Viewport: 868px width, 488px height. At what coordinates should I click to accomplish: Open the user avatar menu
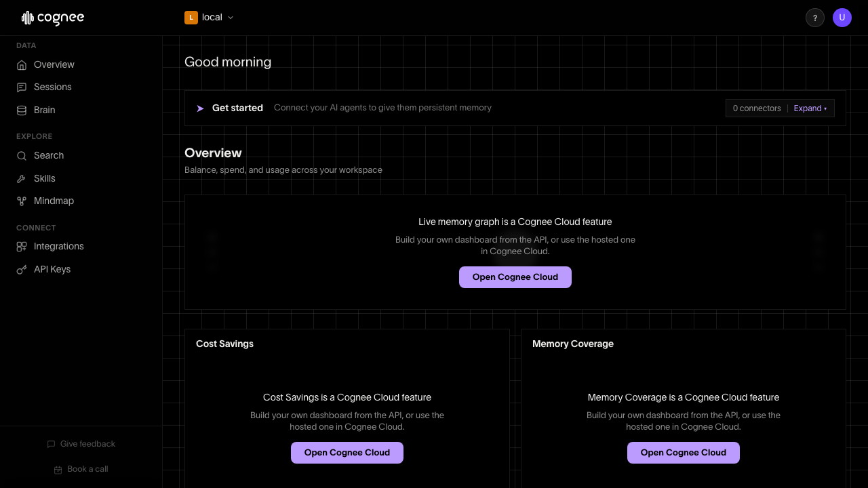[x=842, y=18]
